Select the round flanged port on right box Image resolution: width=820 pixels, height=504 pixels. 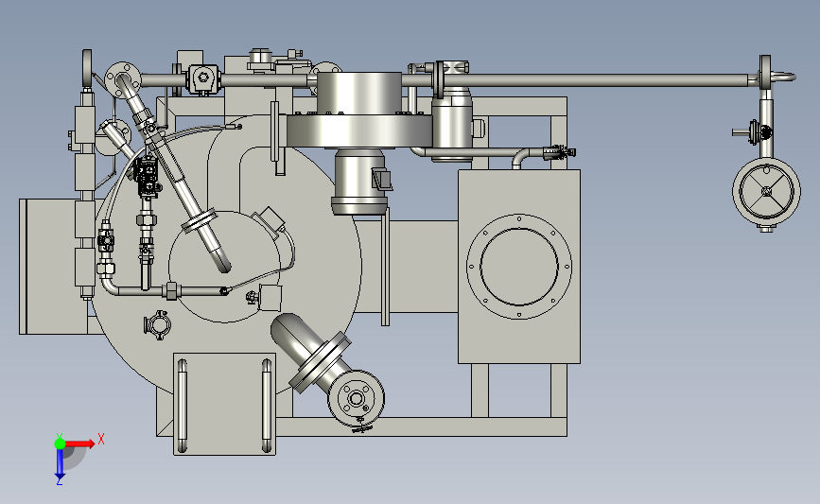click(519, 266)
